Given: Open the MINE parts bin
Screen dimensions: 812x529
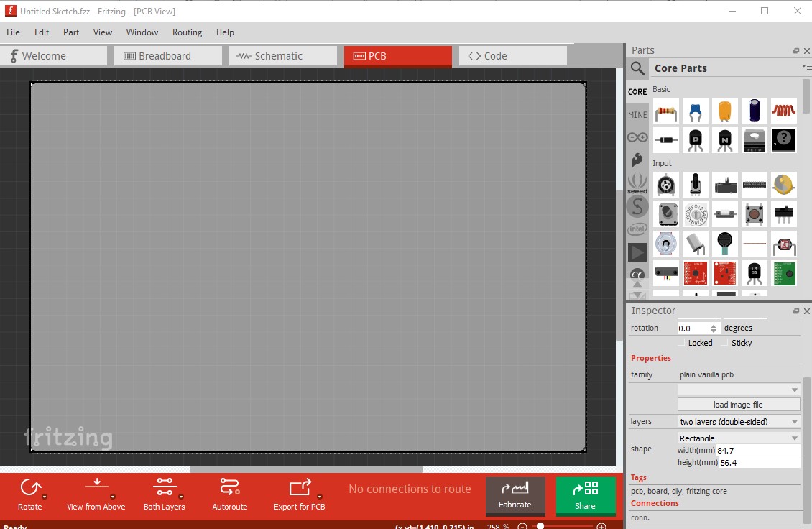Looking at the screenshot, I should (637, 114).
